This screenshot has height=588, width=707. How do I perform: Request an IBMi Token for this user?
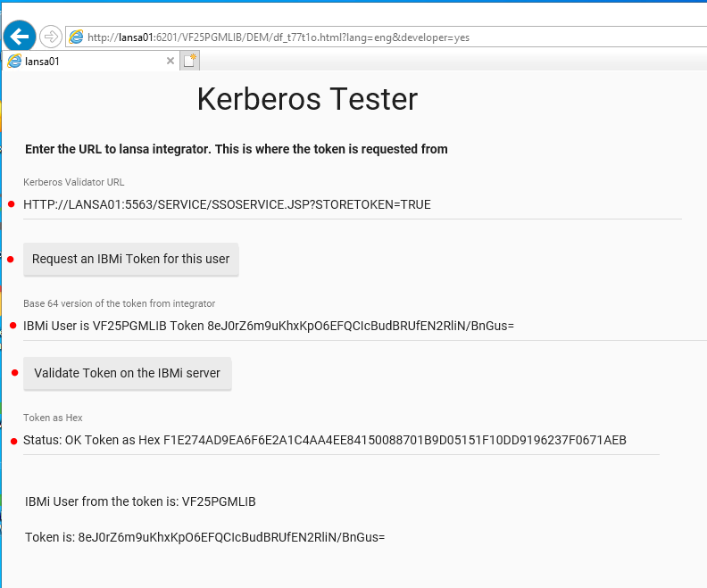pyautogui.click(x=131, y=259)
